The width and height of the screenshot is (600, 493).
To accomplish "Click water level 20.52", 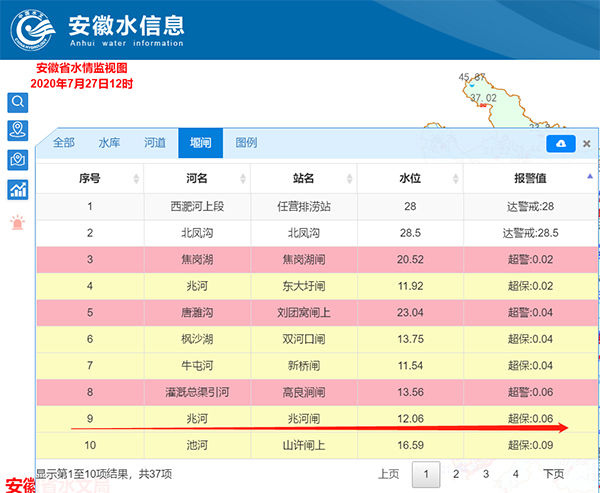I will tap(410, 260).
